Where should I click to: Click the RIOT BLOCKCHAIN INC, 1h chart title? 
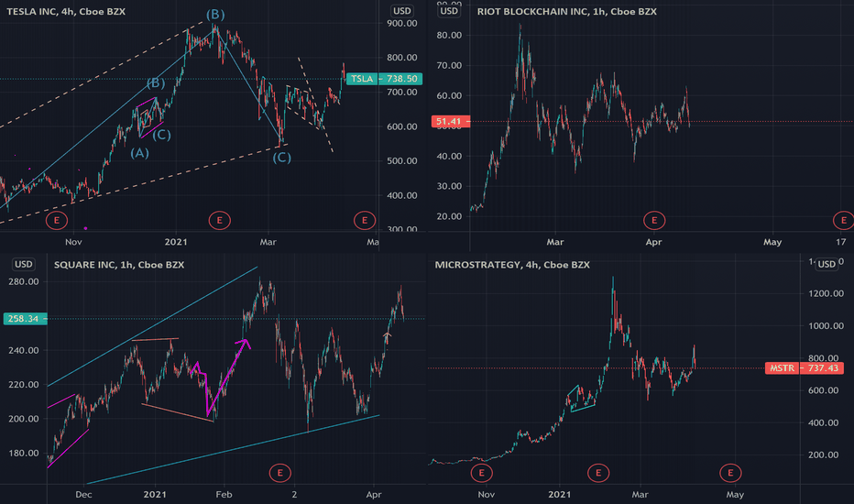click(x=567, y=11)
